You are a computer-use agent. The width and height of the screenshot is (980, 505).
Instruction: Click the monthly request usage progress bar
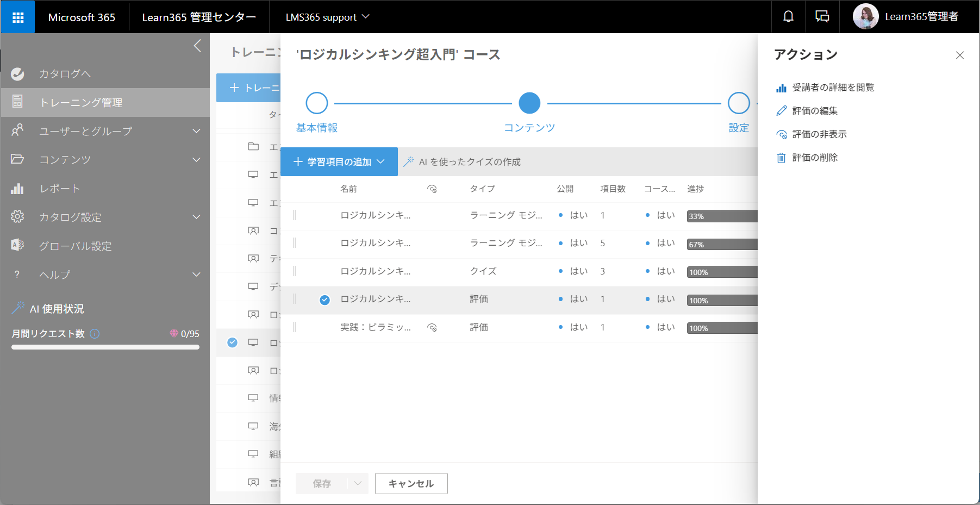point(105,347)
